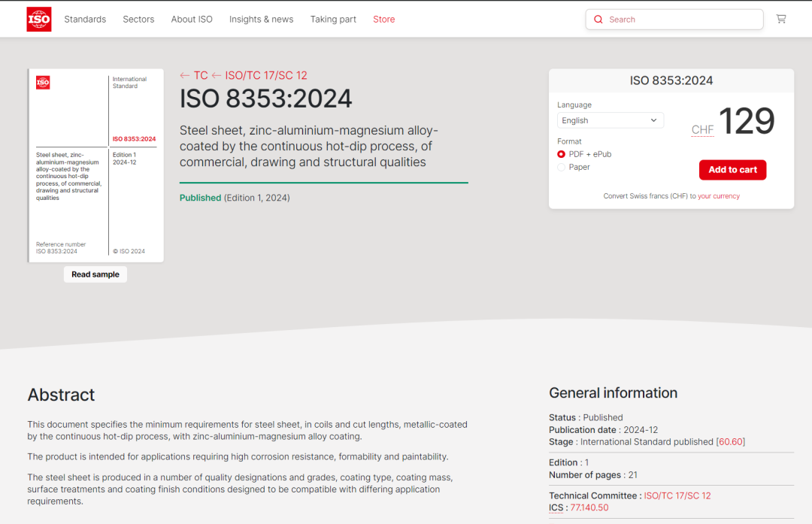Click the CHF currency abbreviation
This screenshot has width=812, height=524.
pos(702,129)
